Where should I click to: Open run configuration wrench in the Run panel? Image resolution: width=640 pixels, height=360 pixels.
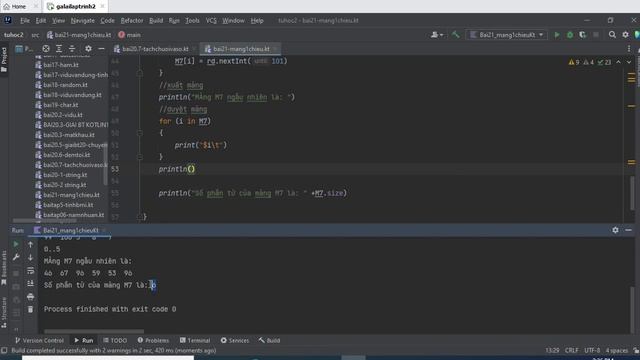point(16,257)
